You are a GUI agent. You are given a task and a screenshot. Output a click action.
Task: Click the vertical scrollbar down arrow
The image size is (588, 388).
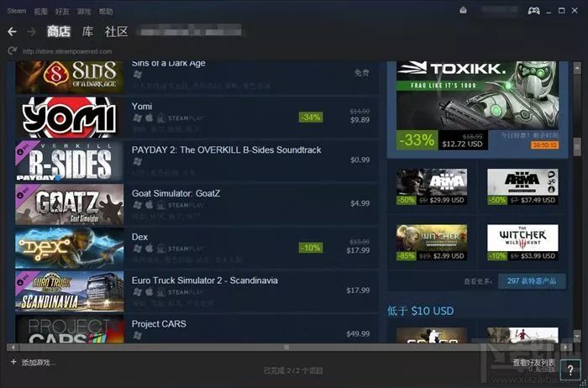(577, 333)
